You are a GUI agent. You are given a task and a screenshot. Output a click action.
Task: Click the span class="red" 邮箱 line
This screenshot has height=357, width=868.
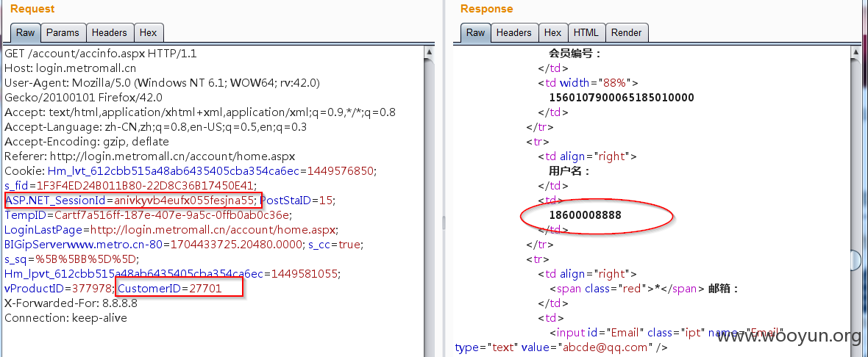[644, 289]
